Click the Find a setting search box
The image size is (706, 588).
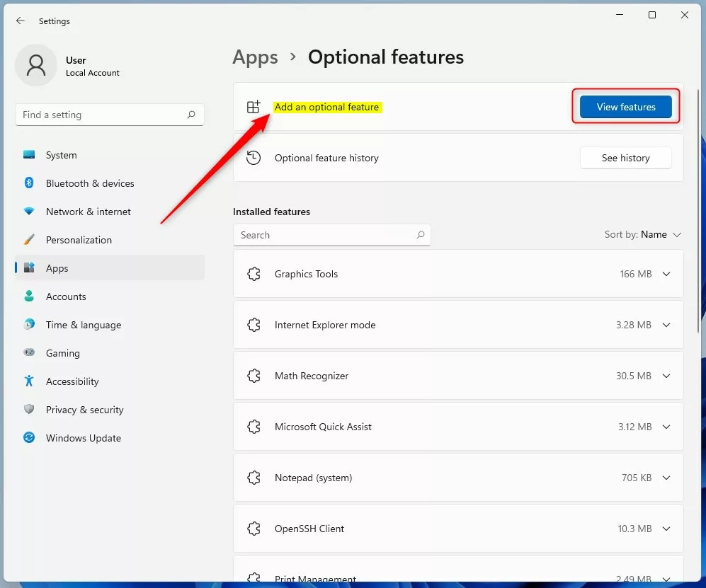(110, 115)
